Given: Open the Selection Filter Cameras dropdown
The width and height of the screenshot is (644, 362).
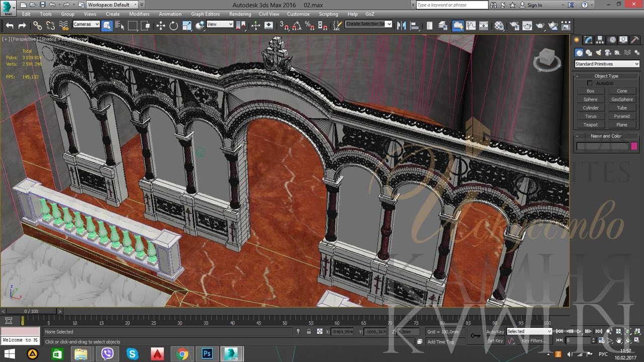Looking at the screenshot, I should (x=86, y=24).
